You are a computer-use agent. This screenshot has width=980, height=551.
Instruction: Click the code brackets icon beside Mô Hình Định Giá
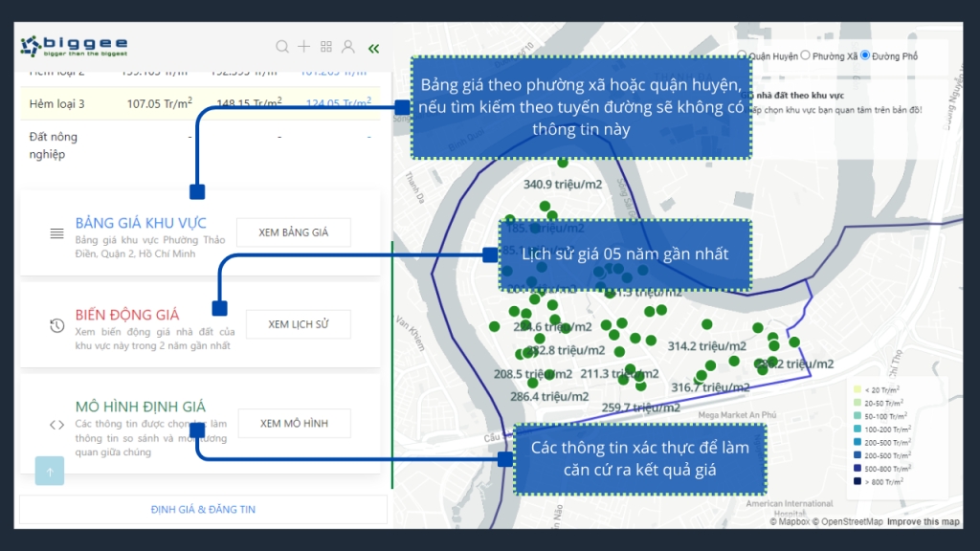57,425
